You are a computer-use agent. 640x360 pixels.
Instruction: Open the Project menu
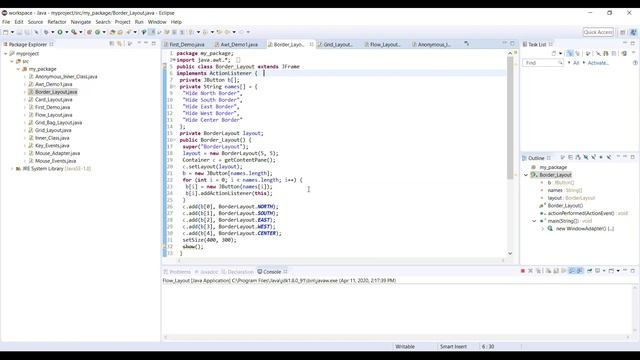[x=122, y=22]
